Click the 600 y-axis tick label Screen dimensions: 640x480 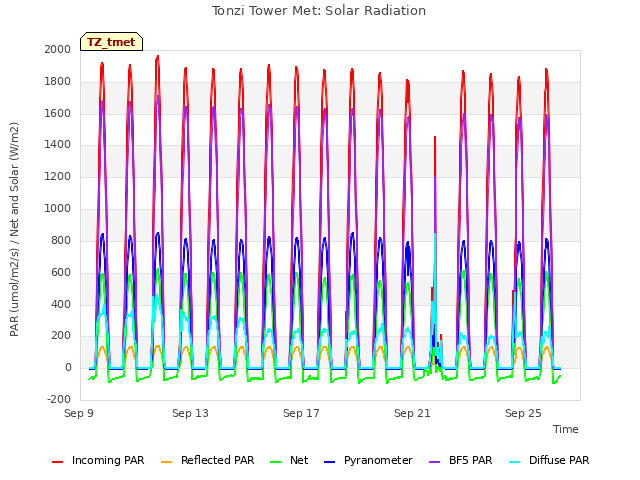[x=61, y=272]
